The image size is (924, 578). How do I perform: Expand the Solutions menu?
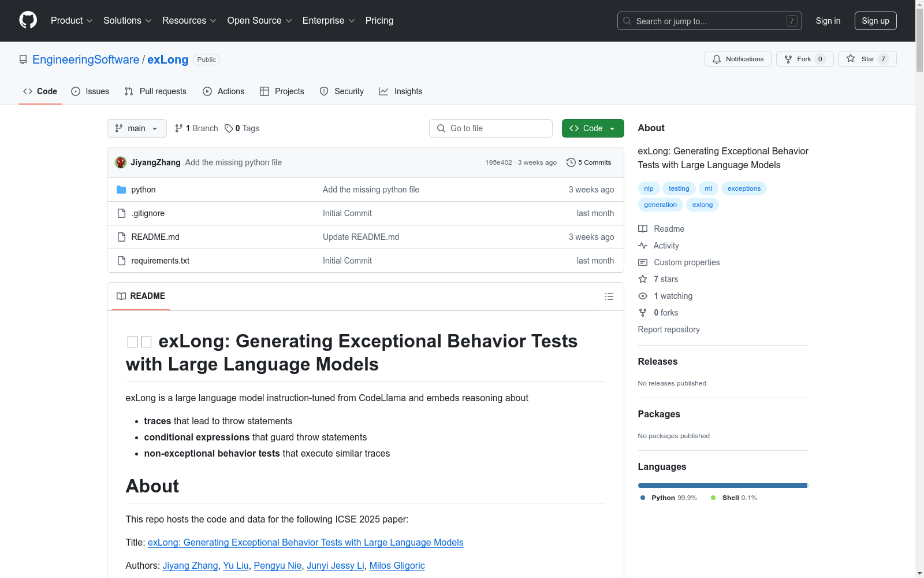click(x=128, y=21)
